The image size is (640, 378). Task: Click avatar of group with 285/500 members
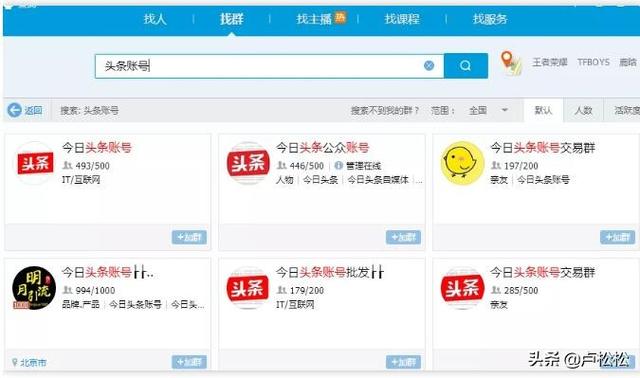pyautogui.click(x=462, y=288)
